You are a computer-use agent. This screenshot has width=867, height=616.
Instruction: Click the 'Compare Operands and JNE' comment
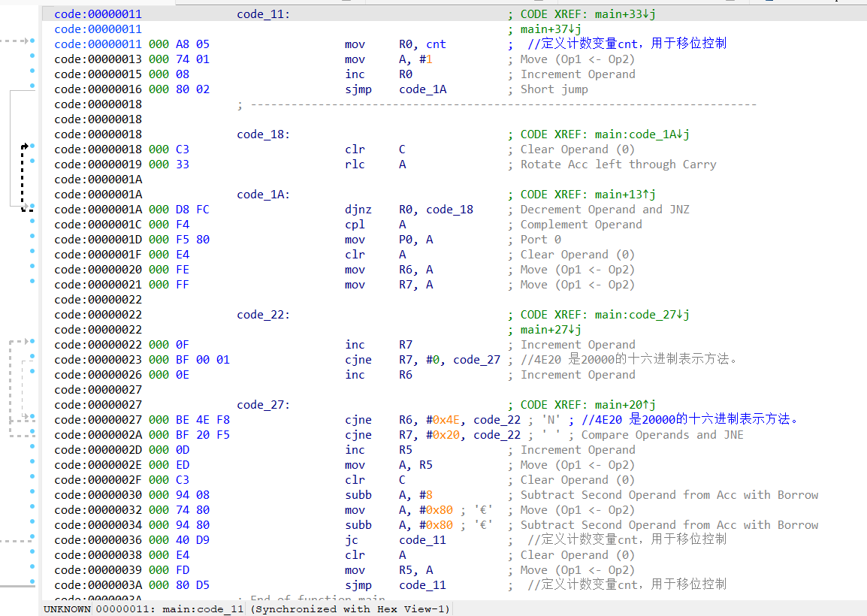click(663, 435)
